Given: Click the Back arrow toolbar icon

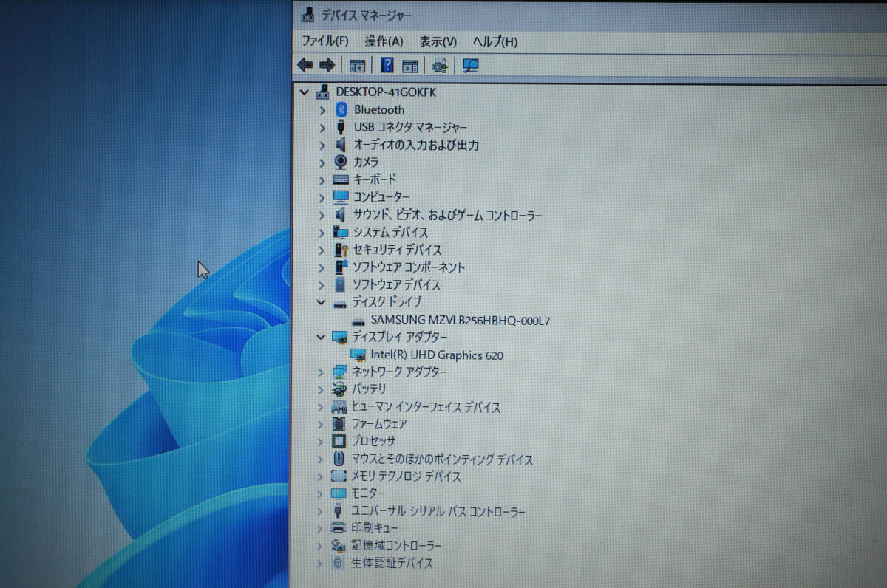Looking at the screenshot, I should [305, 66].
